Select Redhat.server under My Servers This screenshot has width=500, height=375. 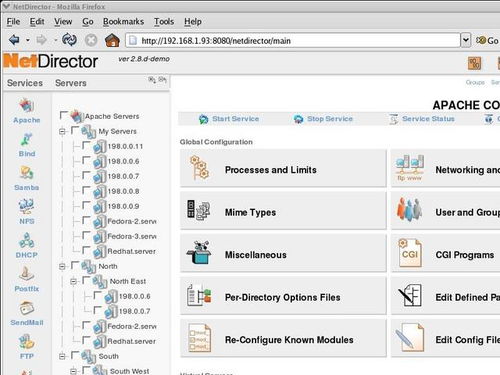[x=131, y=251]
